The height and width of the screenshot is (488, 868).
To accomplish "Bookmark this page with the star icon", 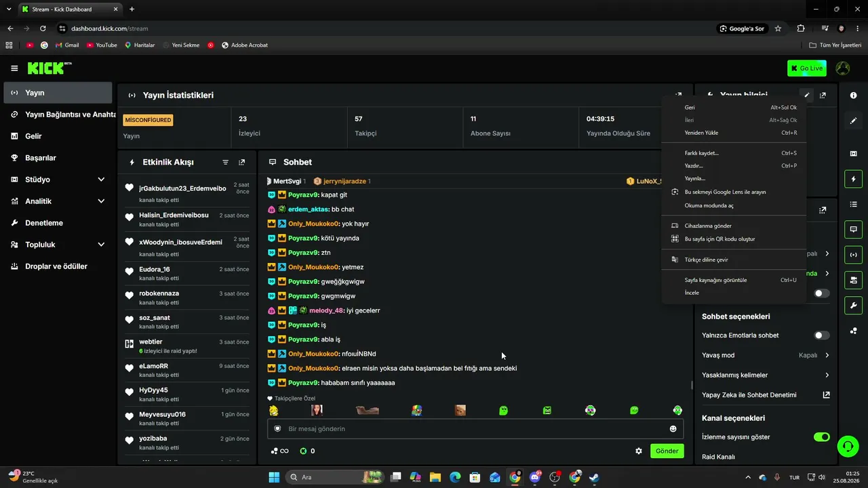I will coord(778,28).
